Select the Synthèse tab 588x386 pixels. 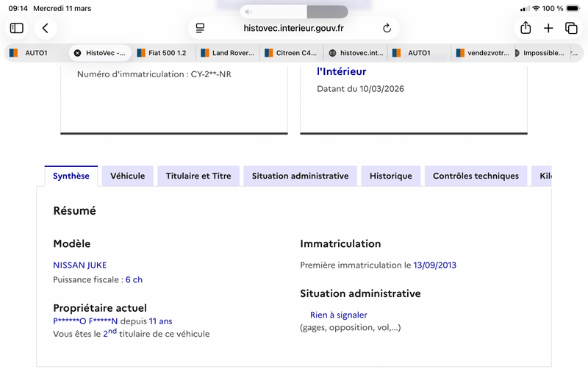point(71,176)
